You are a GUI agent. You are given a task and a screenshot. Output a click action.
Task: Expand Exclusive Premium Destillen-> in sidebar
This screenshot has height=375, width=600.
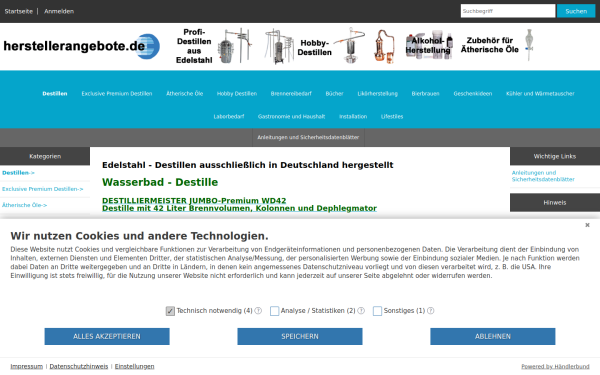(x=42, y=189)
